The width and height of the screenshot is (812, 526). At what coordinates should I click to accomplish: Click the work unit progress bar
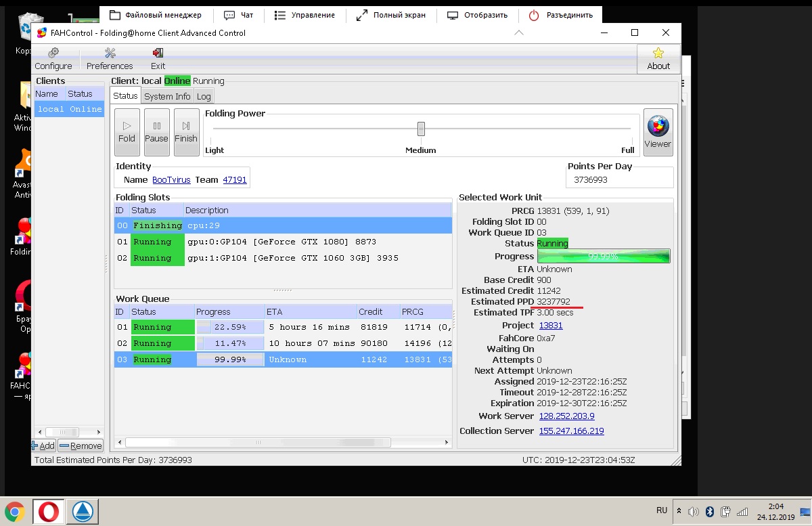pos(604,256)
